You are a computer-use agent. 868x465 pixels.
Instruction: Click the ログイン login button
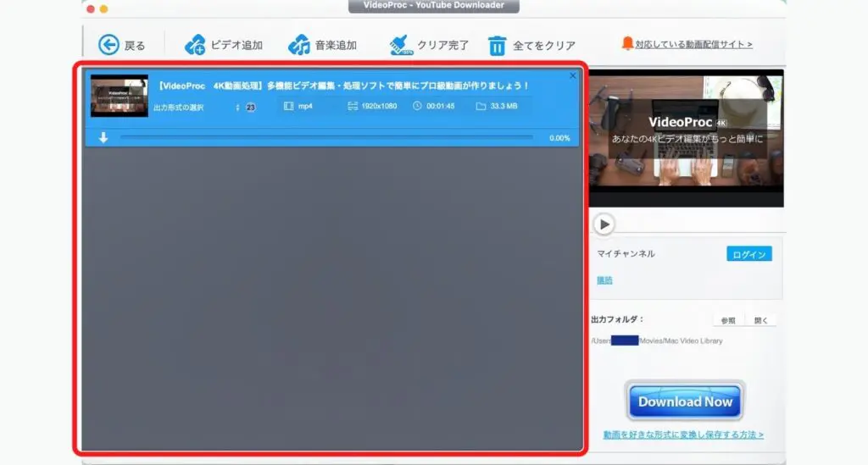[x=749, y=254]
